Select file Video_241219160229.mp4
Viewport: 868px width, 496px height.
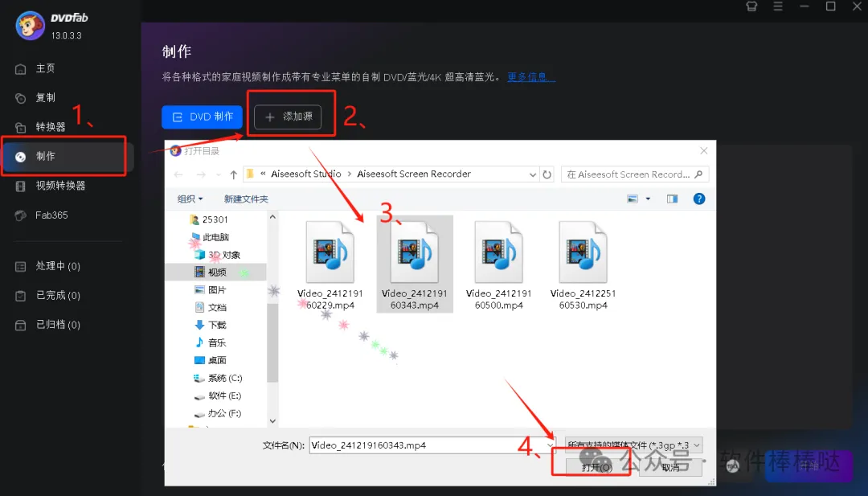click(x=330, y=265)
